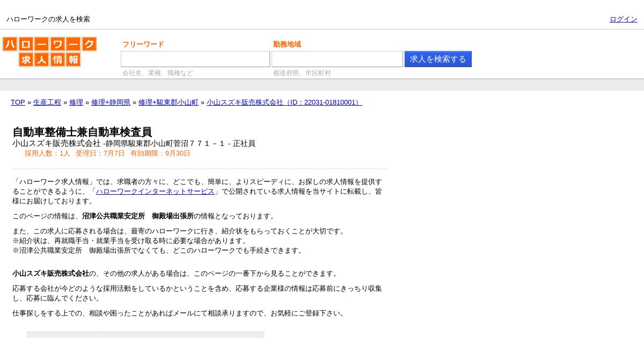This screenshot has height=338, width=644.
Task: Click the 自動車整備士兼自動車検査員 heading
Action: pyautogui.click(x=82, y=132)
